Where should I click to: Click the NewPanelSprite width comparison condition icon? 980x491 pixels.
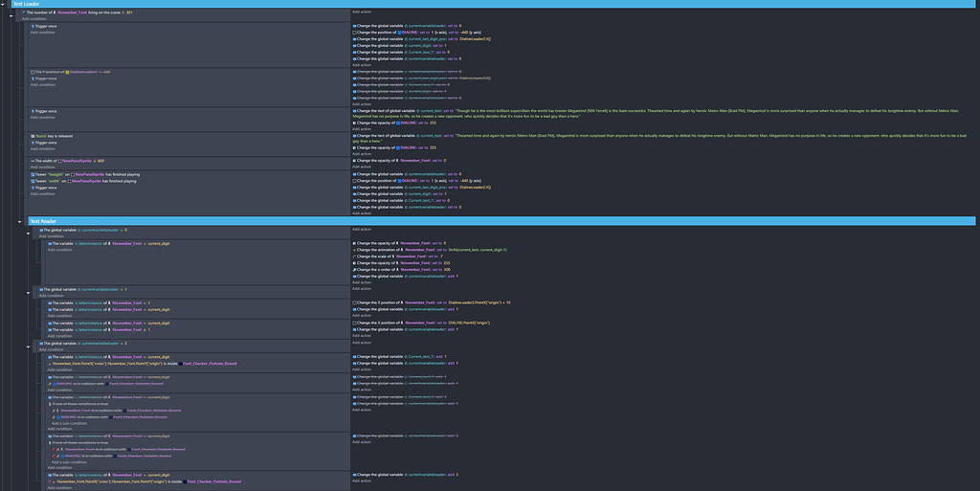[33, 161]
